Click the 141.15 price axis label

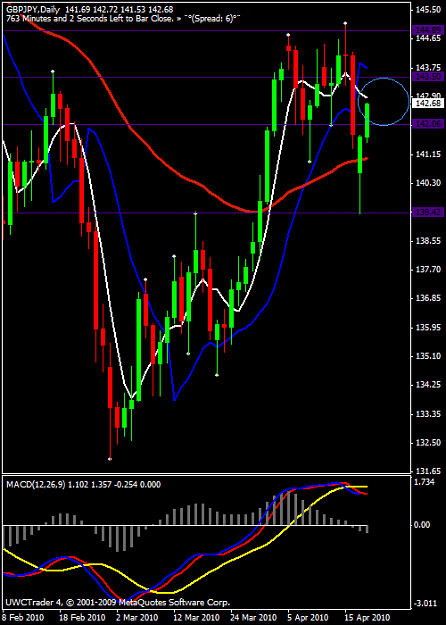[x=430, y=154]
